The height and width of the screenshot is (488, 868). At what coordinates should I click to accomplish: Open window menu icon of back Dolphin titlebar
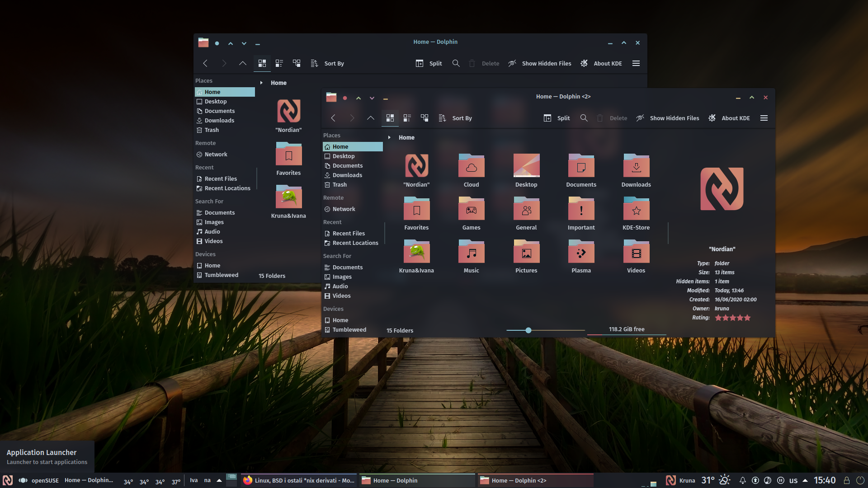[203, 42]
